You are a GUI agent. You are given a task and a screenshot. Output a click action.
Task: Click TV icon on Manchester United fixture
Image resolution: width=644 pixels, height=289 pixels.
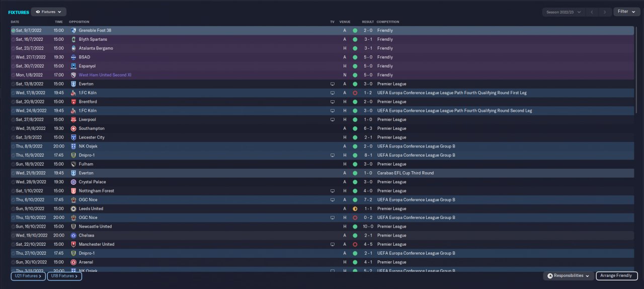coord(332,245)
